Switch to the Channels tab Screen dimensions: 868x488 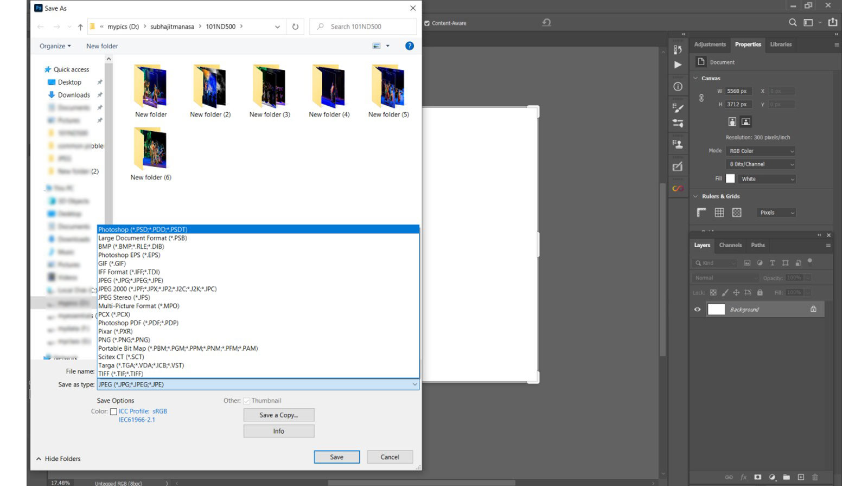click(x=730, y=245)
